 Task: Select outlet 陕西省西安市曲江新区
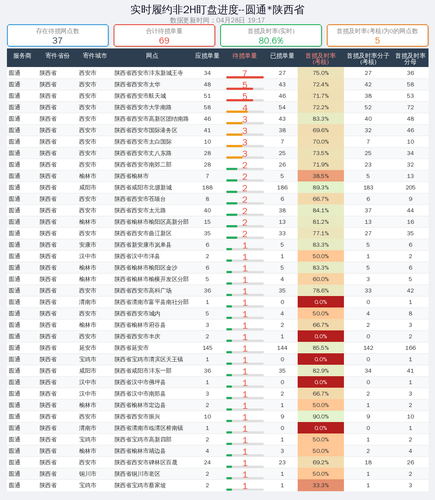tap(143, 233)
